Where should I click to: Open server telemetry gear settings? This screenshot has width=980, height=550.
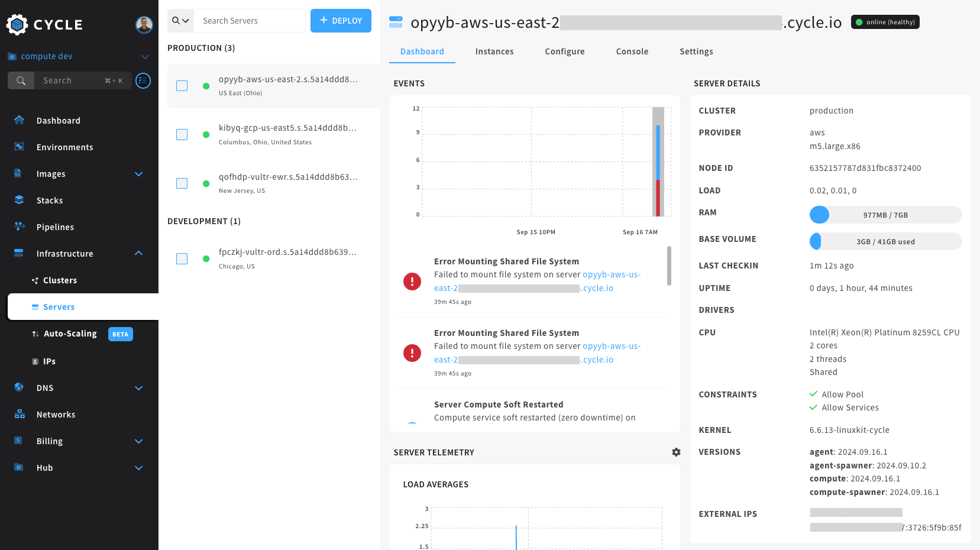pos(676,452)
